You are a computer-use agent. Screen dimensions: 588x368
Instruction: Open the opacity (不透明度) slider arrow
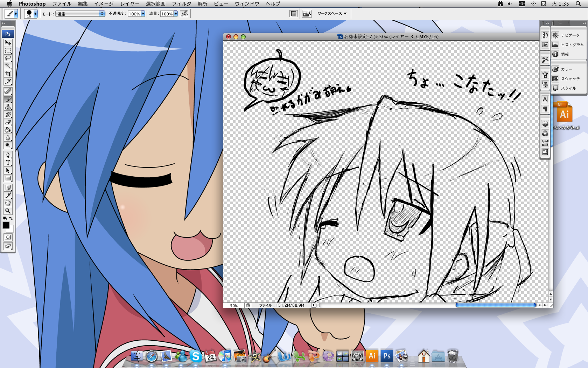point(143,14)
